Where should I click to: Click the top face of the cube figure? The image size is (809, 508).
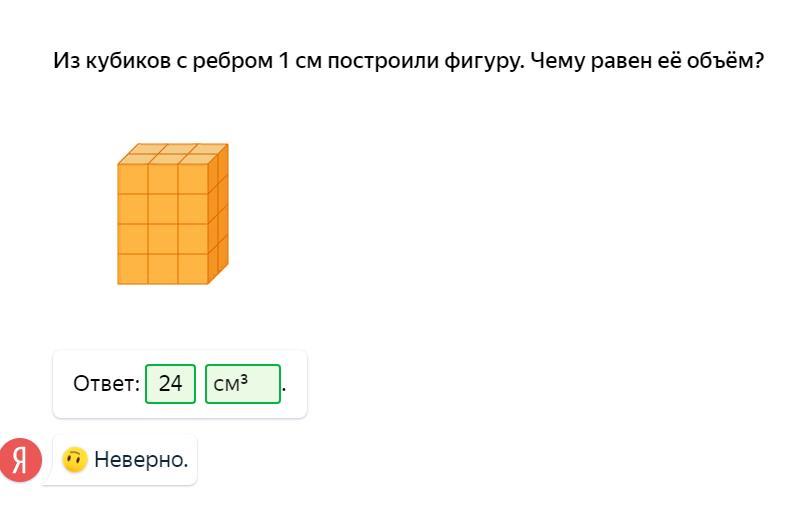click(173, 153)
